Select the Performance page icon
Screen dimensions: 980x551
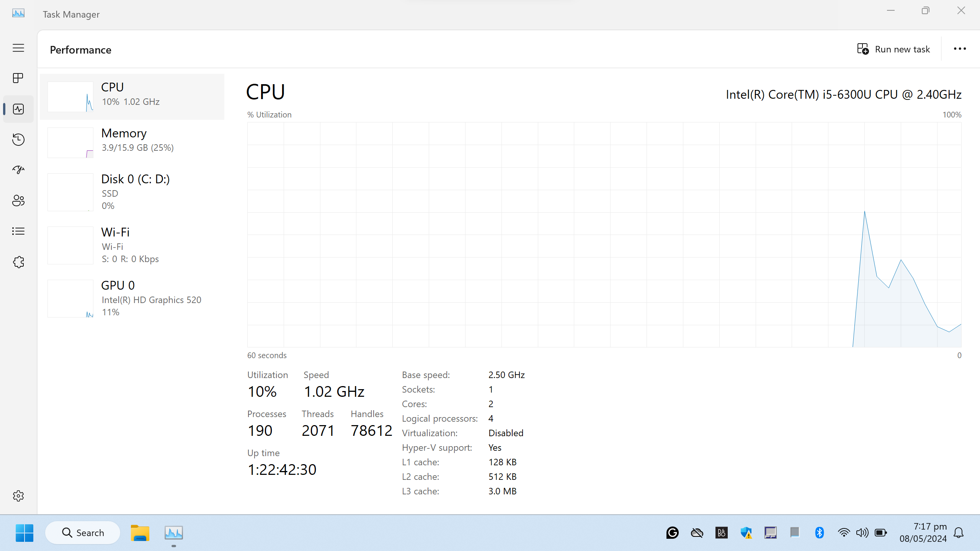[x=18, y=109]
